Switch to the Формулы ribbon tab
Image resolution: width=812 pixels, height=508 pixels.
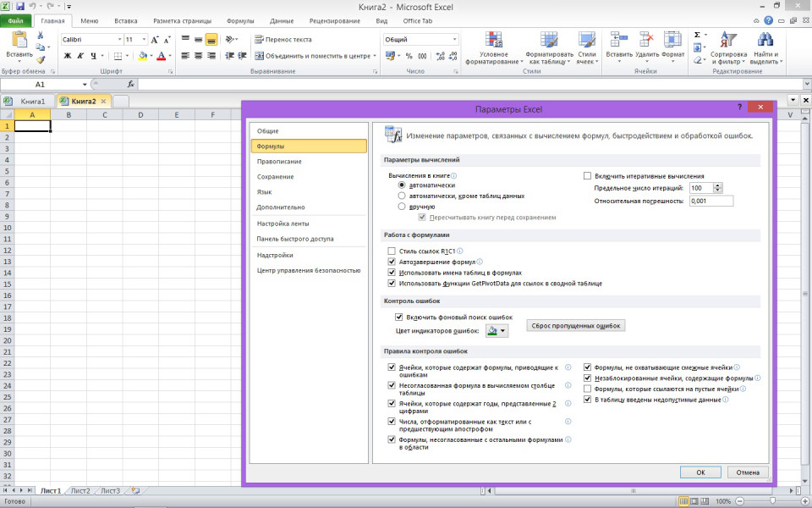(240, 21)
